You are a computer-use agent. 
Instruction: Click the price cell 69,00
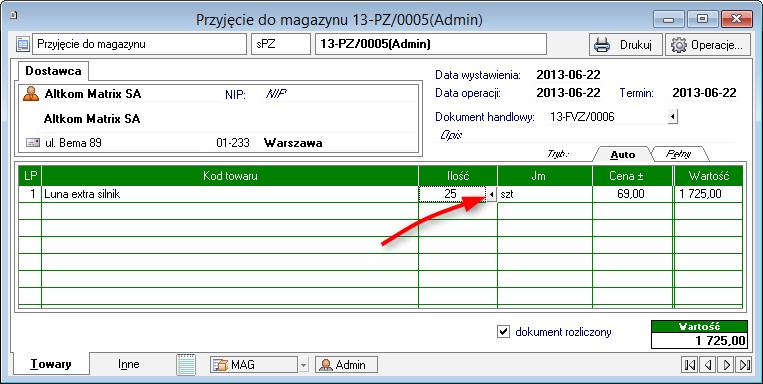coord(633,194)
